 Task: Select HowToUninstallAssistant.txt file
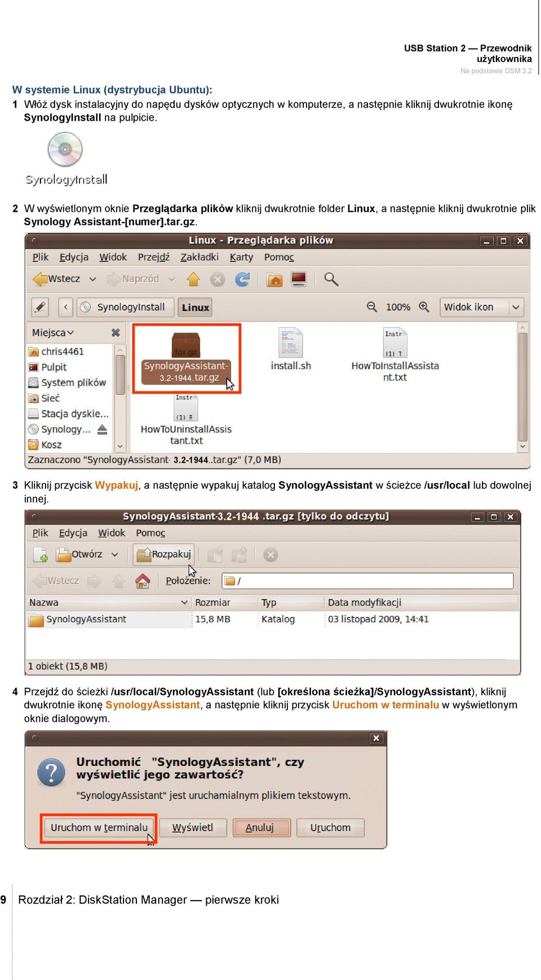click(x=186, y=420)
